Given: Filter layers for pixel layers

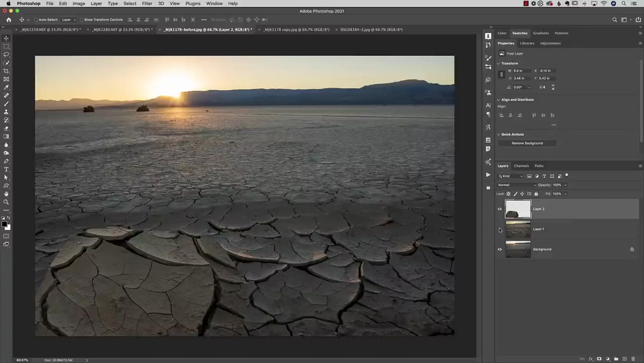Looking at the screenshot, I should 529,176.
